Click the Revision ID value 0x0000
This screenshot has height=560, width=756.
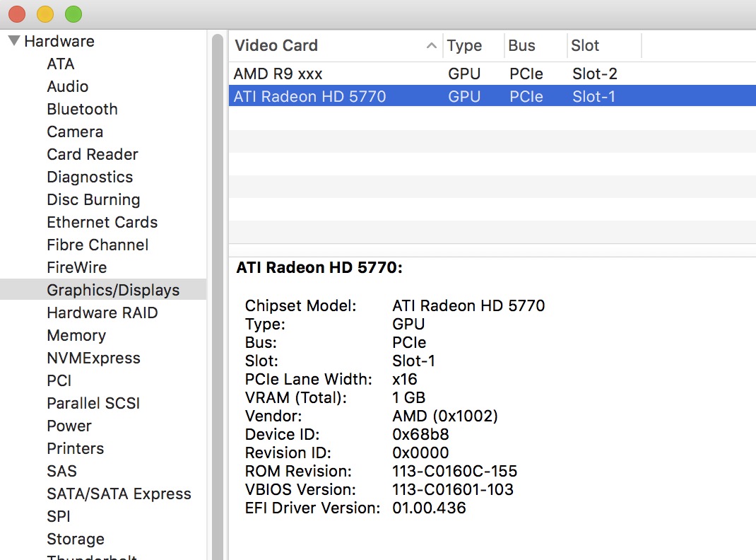[x=420, y=453]
